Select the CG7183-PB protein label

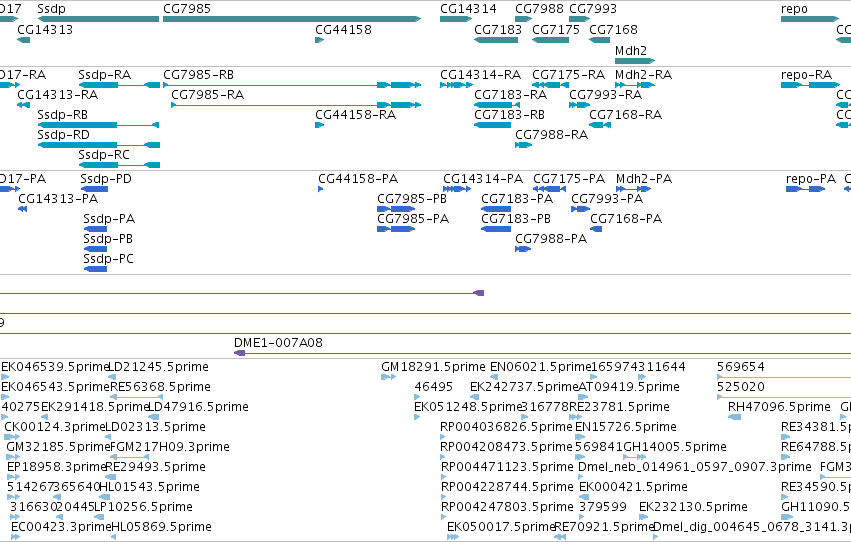coord(516,219)
